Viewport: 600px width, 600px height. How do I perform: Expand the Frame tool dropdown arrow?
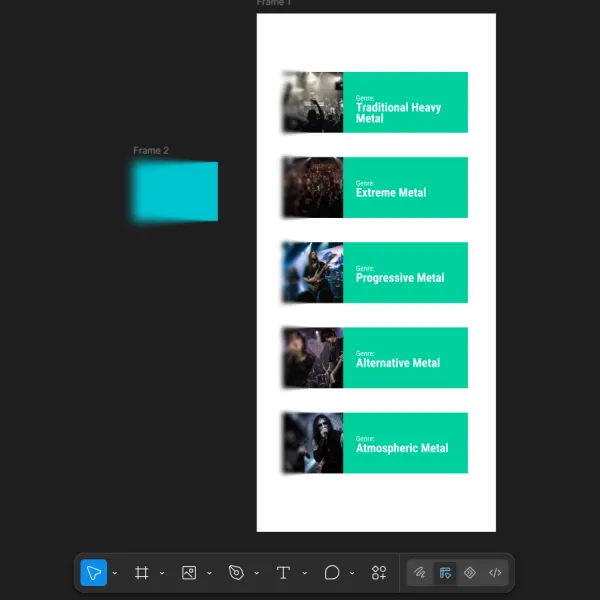[x=162, y=573]
